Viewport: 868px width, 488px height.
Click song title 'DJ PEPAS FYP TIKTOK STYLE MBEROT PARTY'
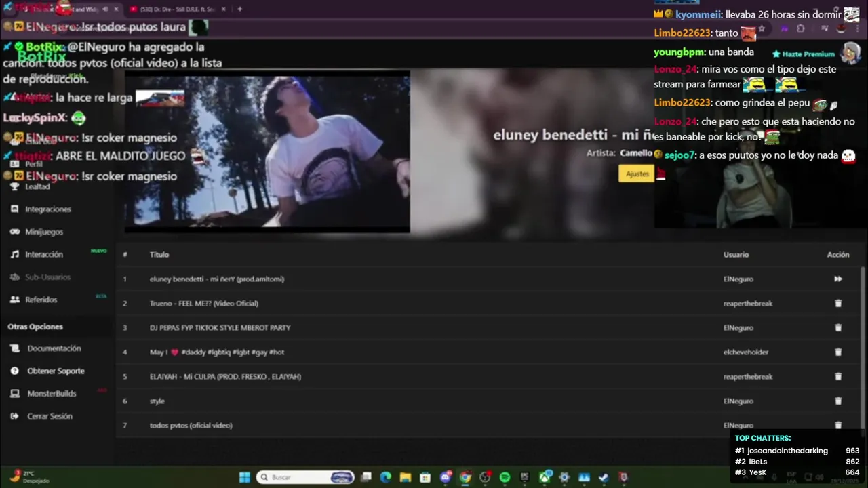point(220,327)
